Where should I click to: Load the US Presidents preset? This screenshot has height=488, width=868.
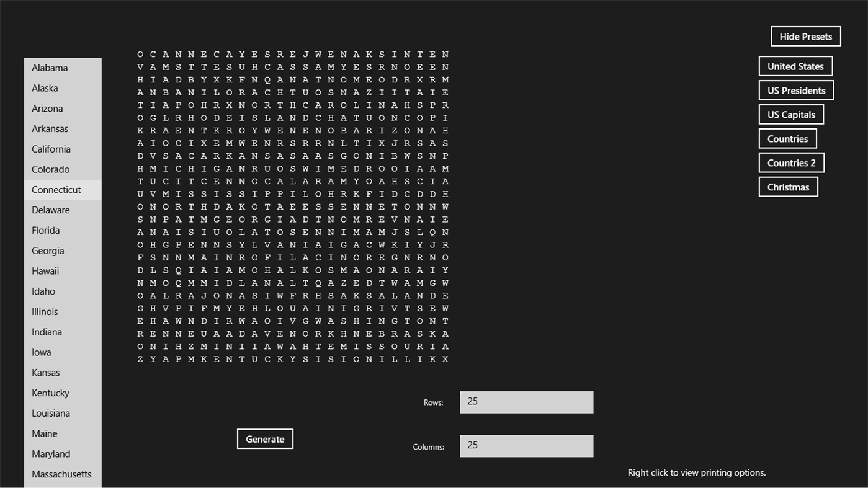tap(796, 90)
